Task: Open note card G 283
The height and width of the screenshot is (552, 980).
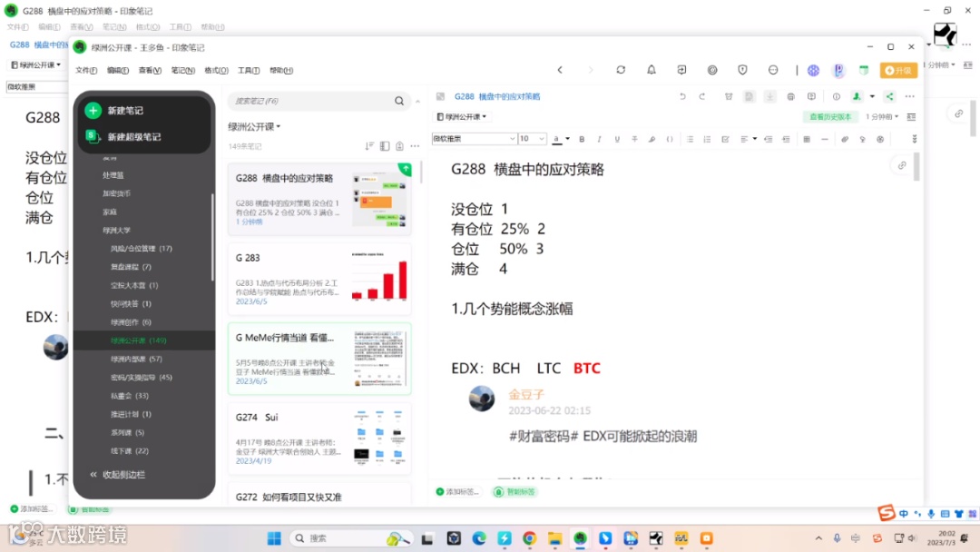Action: [319, 279]
